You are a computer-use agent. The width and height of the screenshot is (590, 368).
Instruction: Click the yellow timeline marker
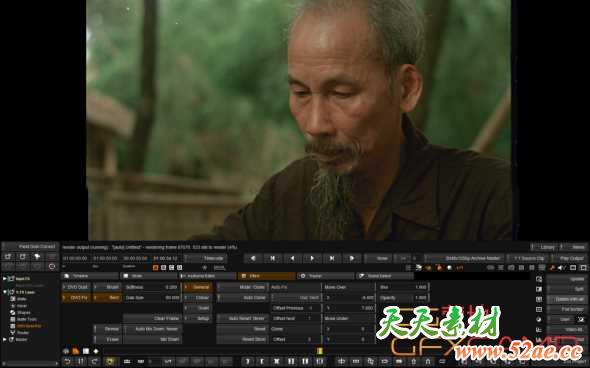pyautogui.click(x=320, y=351)
